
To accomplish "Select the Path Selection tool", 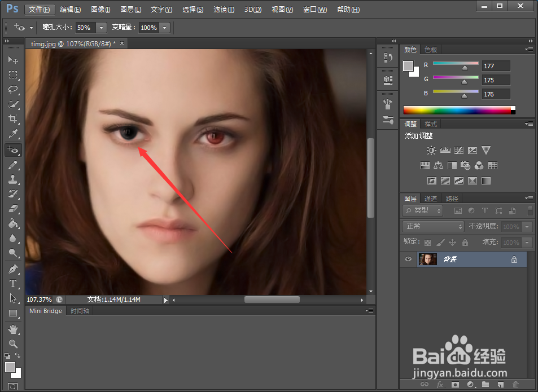I will tap(13, 298).
